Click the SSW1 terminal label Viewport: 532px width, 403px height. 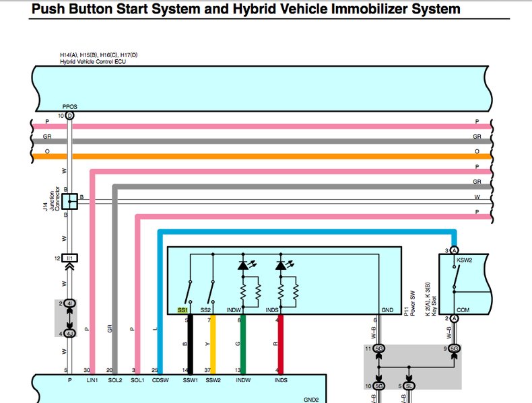point(191,380)
